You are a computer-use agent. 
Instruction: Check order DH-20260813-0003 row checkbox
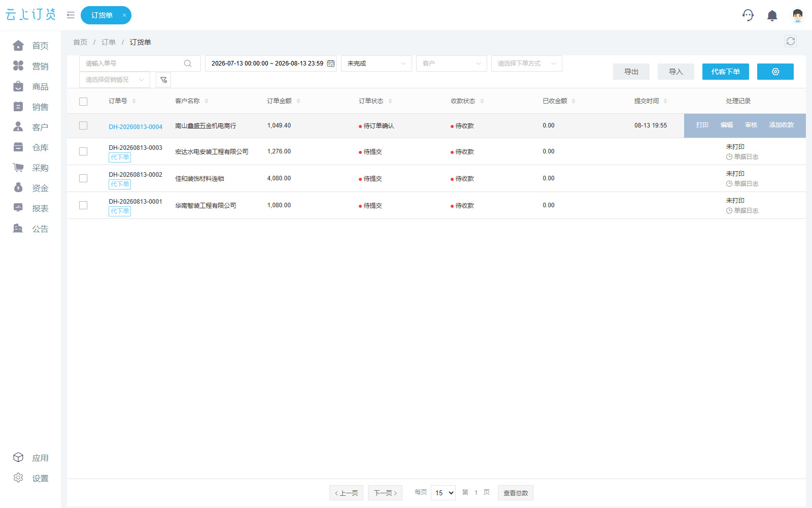tap(83, 151)
